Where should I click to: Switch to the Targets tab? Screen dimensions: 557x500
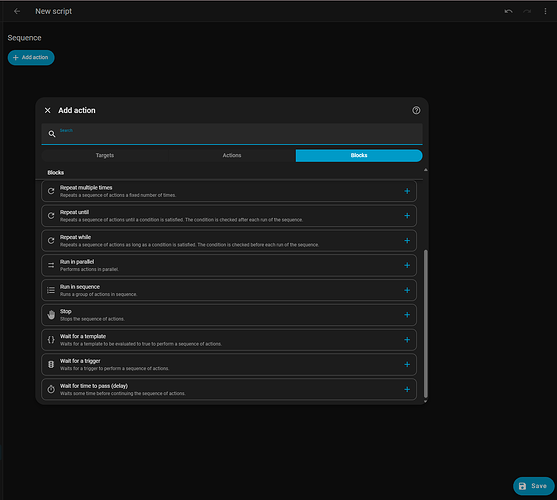[x=105, y=156]
